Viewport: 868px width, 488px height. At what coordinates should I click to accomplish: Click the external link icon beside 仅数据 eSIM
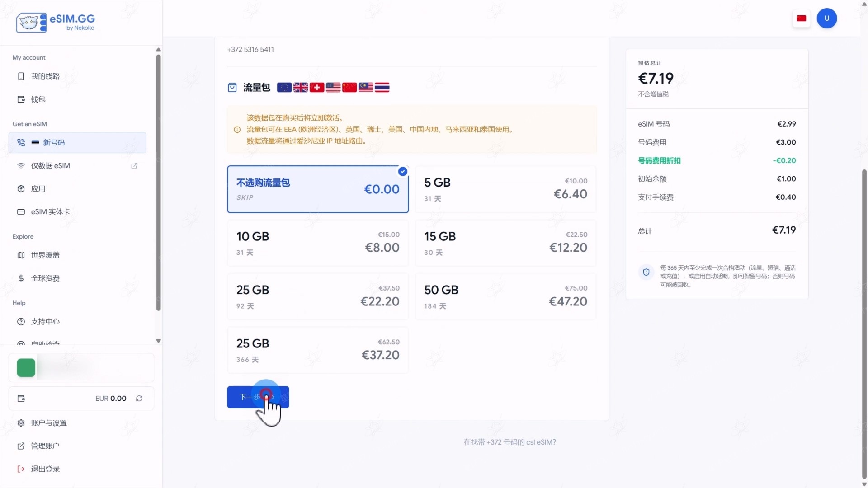[x=134, y=166]
